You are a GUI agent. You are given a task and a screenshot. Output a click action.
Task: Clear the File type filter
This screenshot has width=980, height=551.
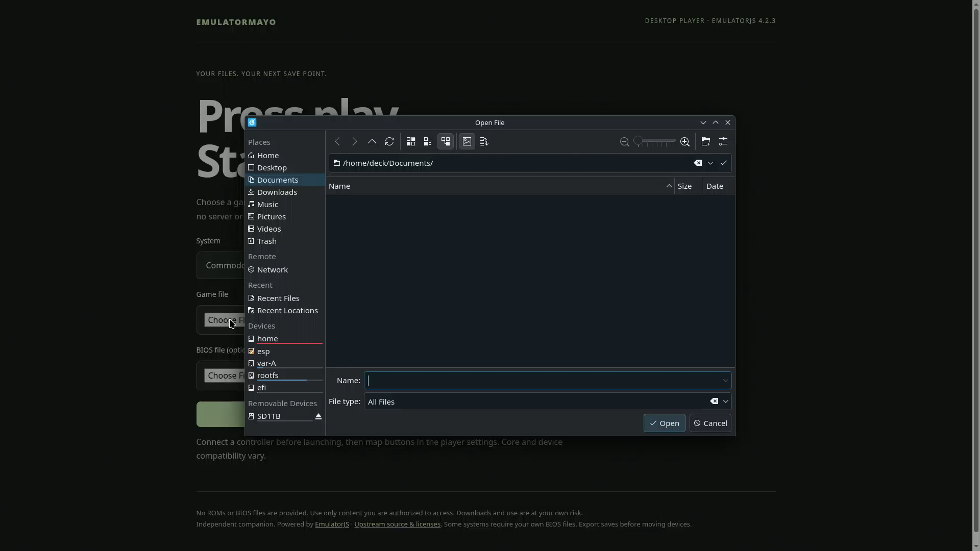coord(714,402)
